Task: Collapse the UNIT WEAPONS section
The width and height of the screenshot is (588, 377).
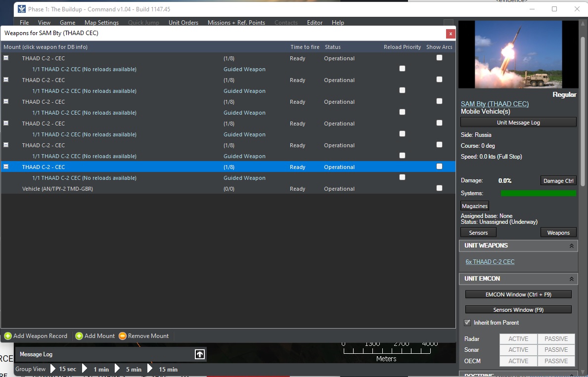Action: (572, 246)
